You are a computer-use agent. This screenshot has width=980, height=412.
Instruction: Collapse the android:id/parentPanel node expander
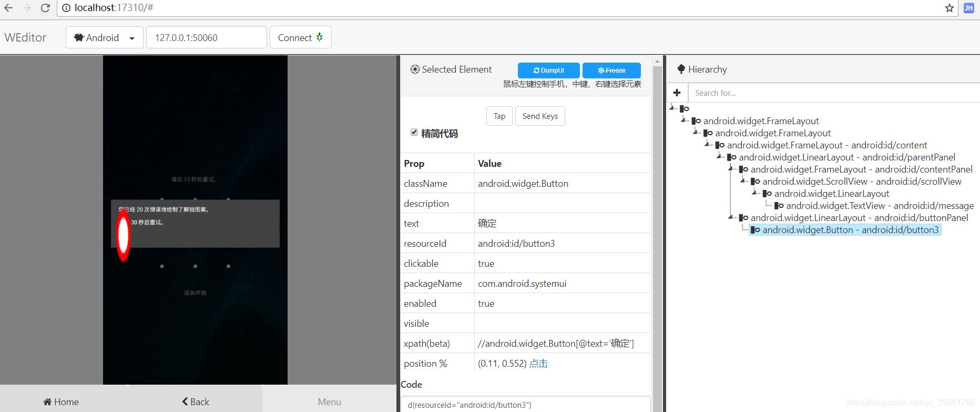pyautogui.click(x=720, y=156)
